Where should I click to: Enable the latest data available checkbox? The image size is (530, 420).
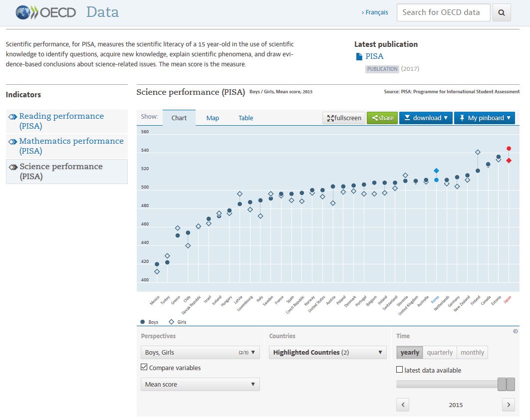point(399,370)
